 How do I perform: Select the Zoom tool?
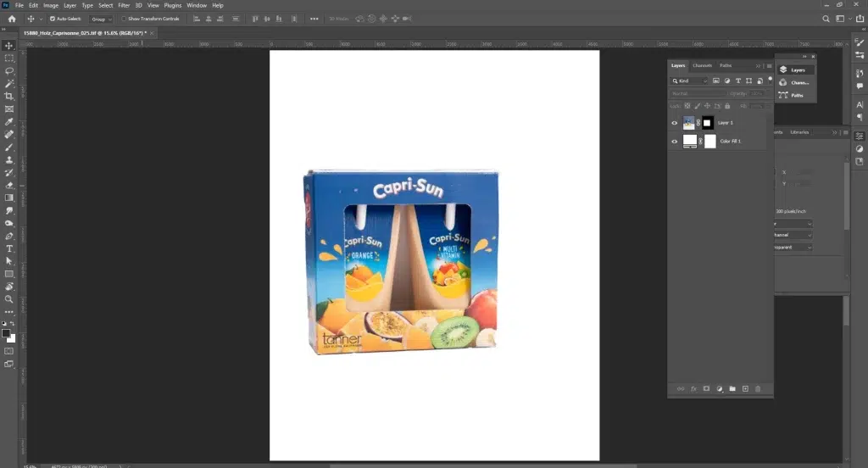(8, 299)
